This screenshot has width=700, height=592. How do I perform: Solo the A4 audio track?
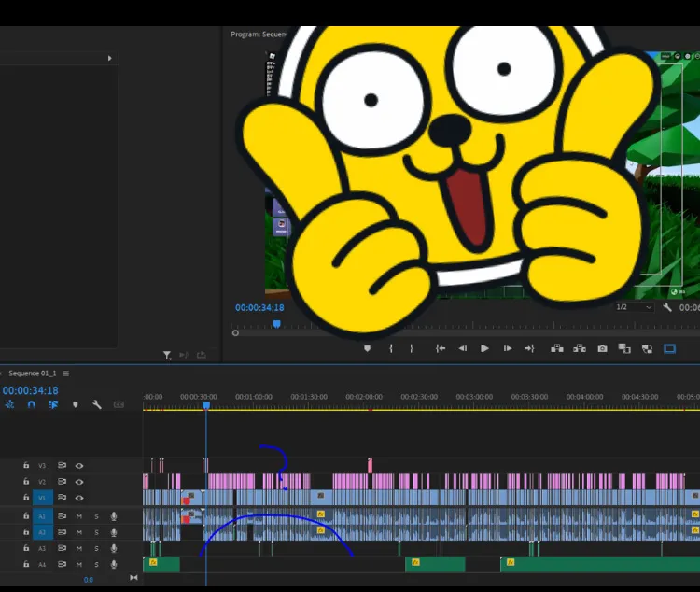(x=96, y=565)
